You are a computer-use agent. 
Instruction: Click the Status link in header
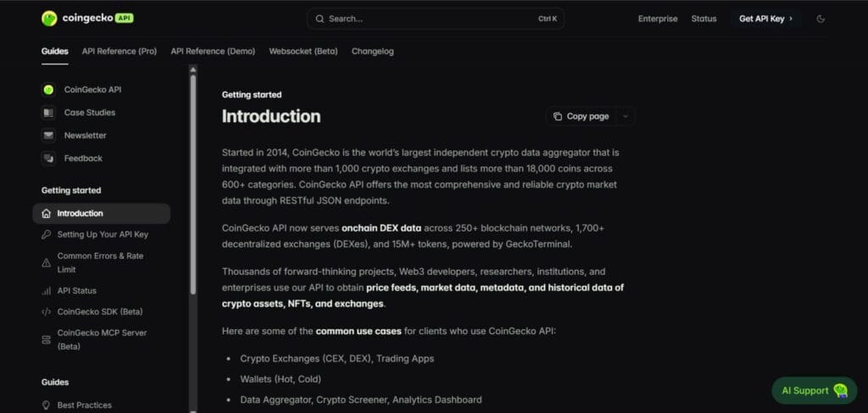[x=704, y=19]
